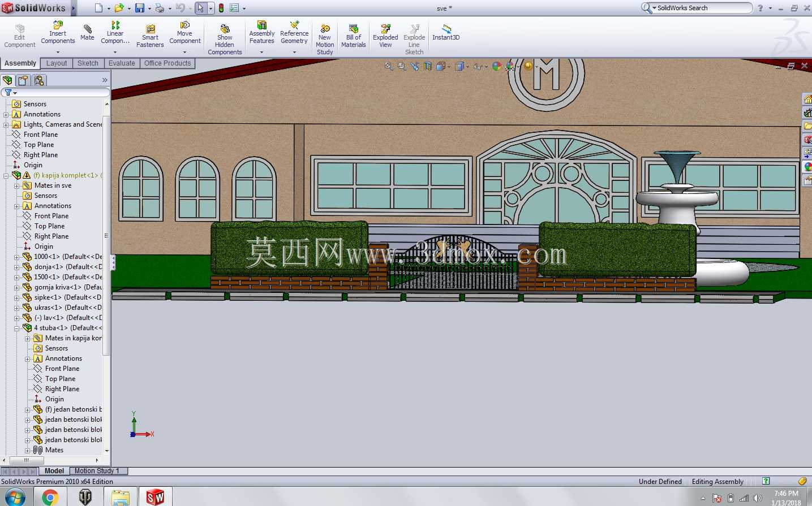Switch to the Layout tab
Screen dimensions: 812x506
(x=57, y=63)
